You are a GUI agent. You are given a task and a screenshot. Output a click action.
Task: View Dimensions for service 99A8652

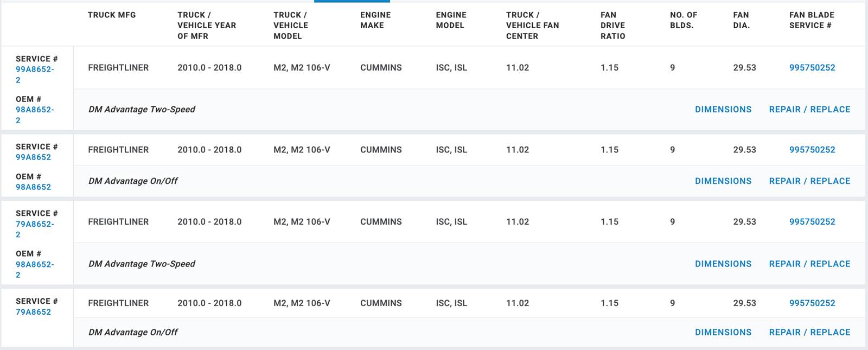(723, 181)
